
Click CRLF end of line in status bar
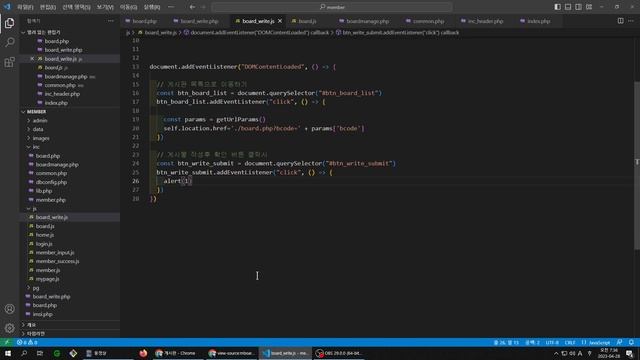coord(570,342)
